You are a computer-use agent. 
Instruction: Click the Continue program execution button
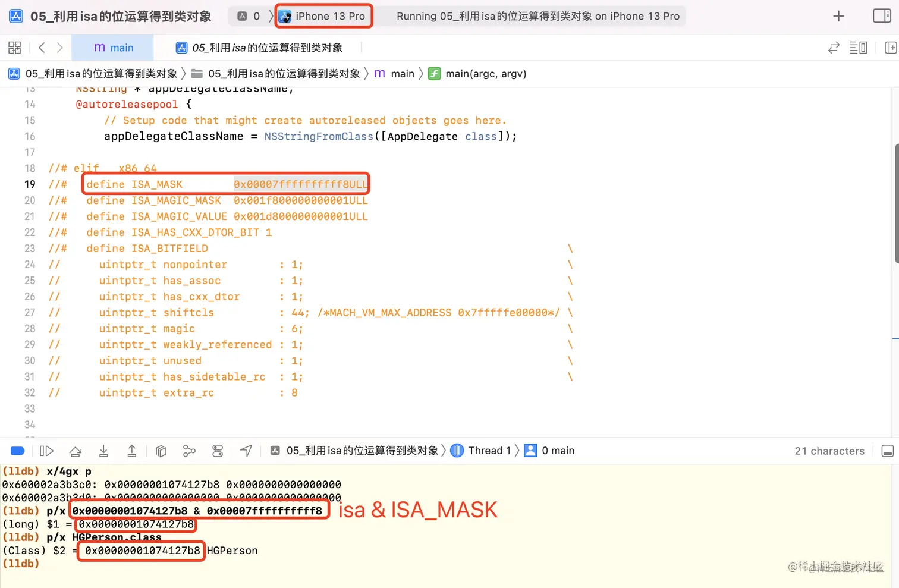click(x=46, y=451)
